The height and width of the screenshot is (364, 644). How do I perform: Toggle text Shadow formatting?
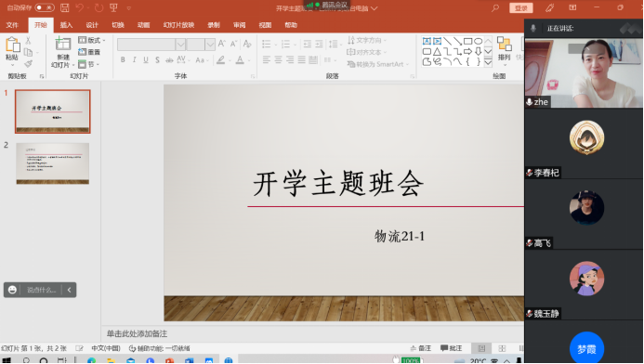[x=157, y=60]
